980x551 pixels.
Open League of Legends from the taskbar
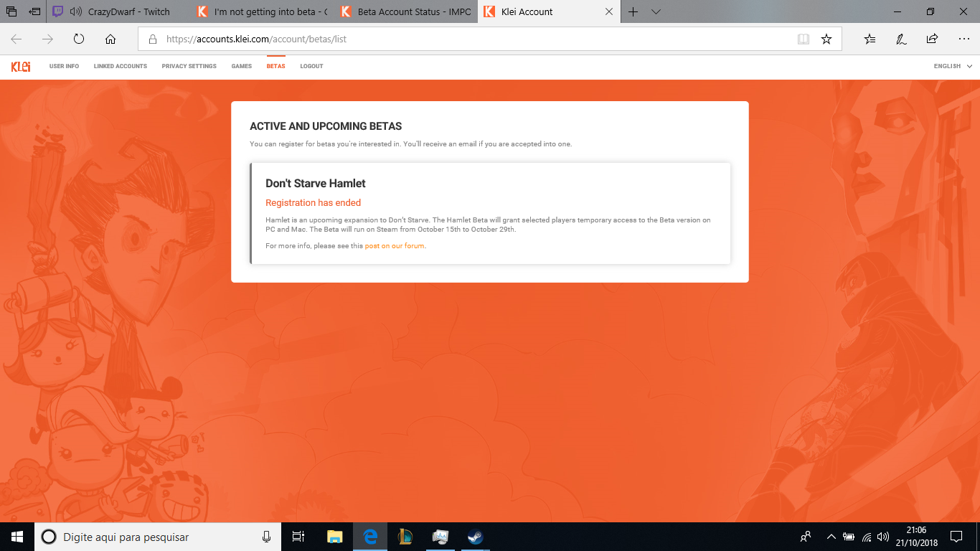coord(405,537)
